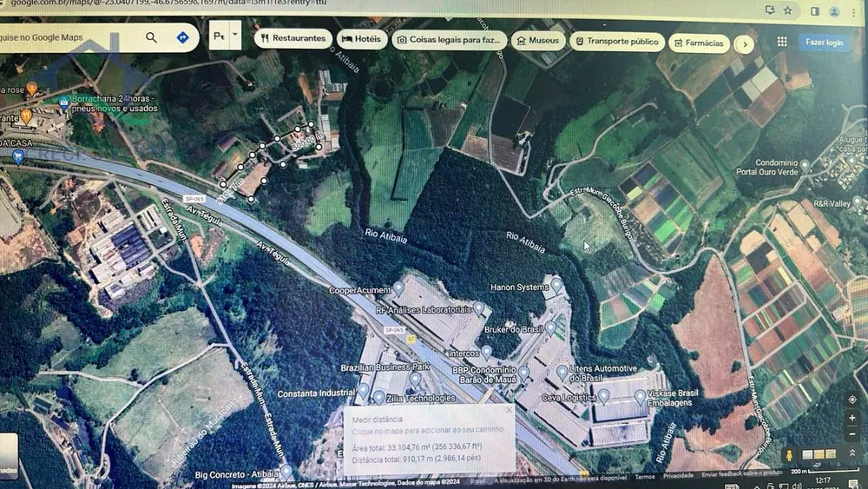This screenshot has width=868, height=489.
Task: Click the Pt language button
Action: (220, 36)
